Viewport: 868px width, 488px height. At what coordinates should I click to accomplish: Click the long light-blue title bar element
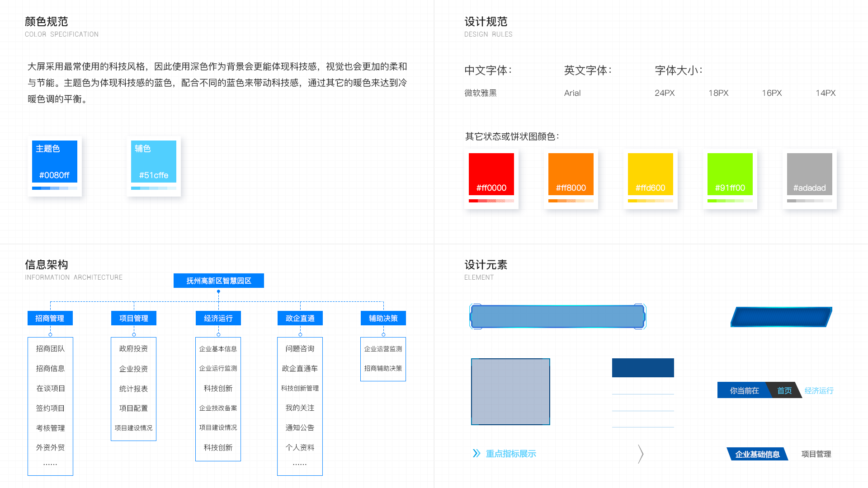(x=558, y=316)
